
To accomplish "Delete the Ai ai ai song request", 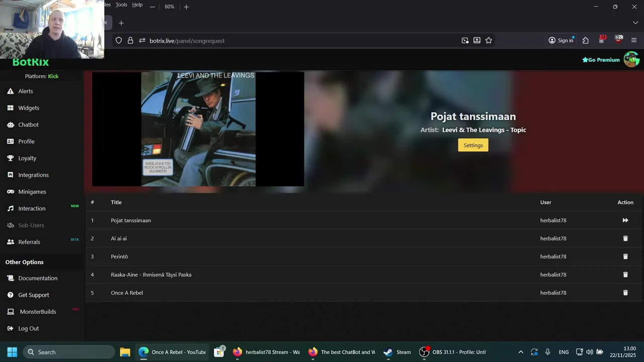I will pos(625,238).
